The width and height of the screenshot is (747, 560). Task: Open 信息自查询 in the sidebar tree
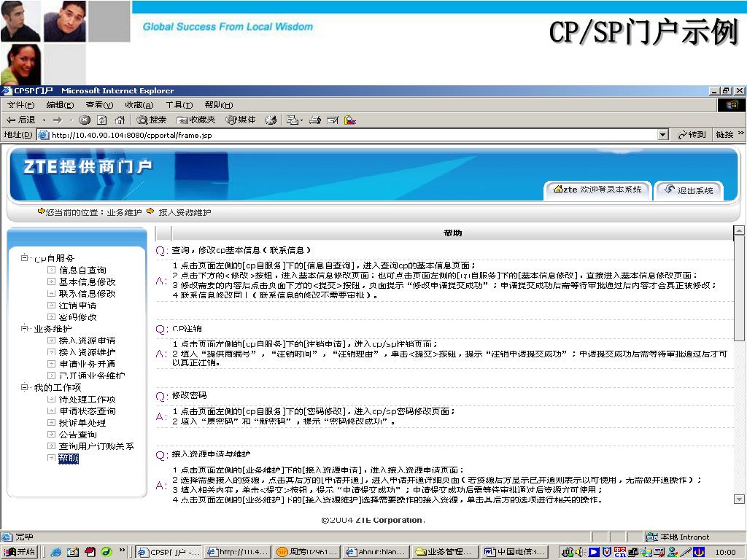tap(82, 270)
